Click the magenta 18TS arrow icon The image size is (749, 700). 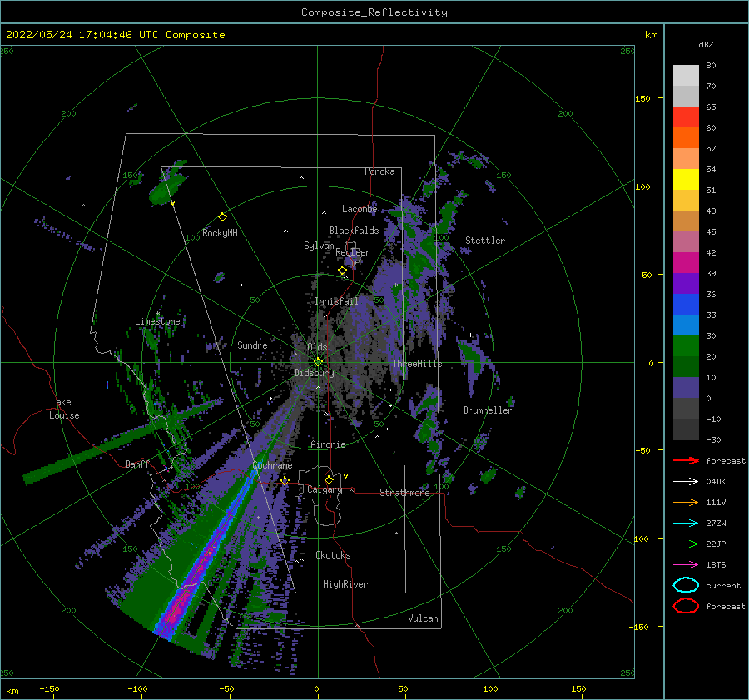point(686,565)
